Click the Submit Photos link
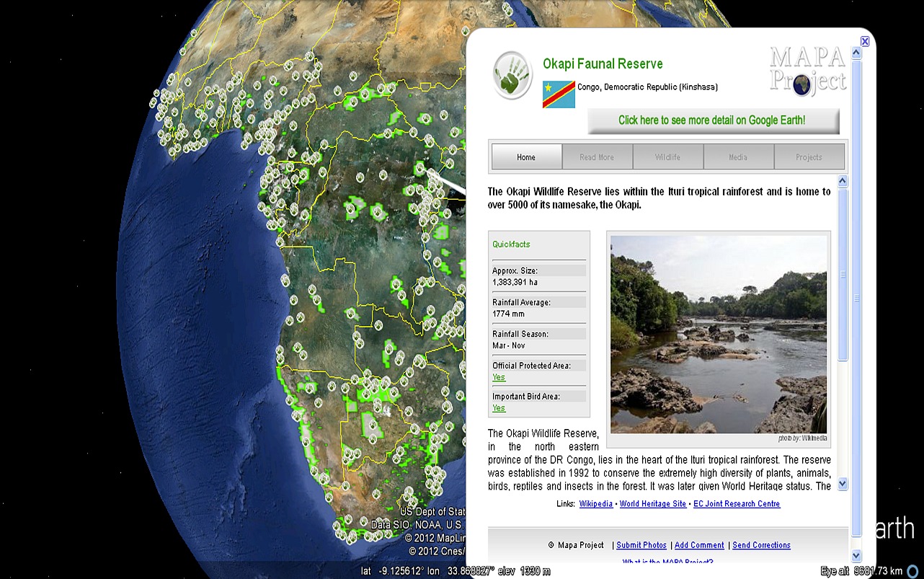This screenshot has height=579, width=924. click(x=641, y=545)
